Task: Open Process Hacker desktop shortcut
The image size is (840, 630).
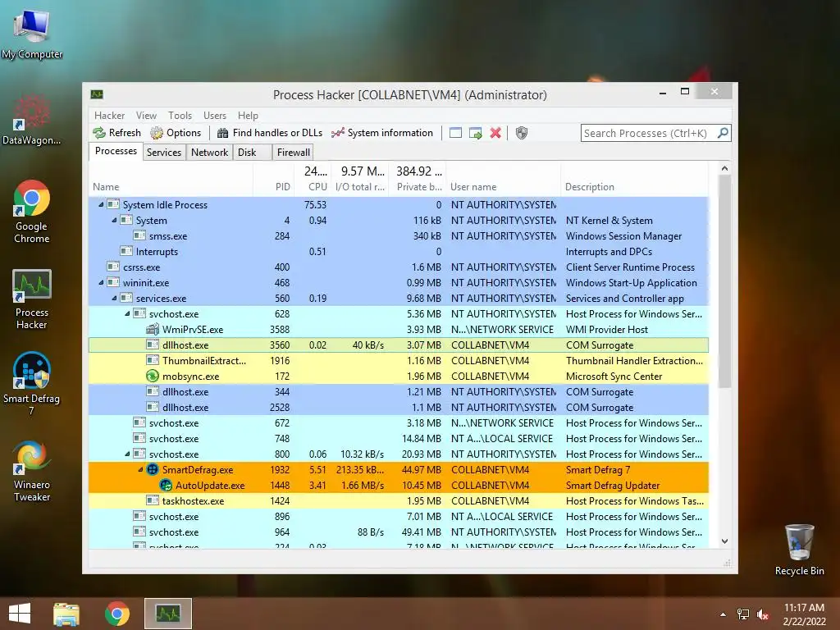Action: click(32, 299)
